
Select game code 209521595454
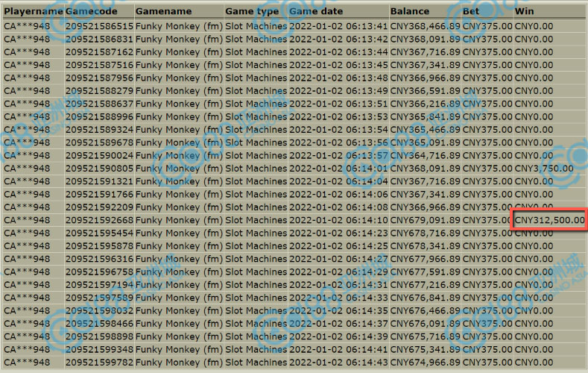pyautogui.click(x=99, y=233)
